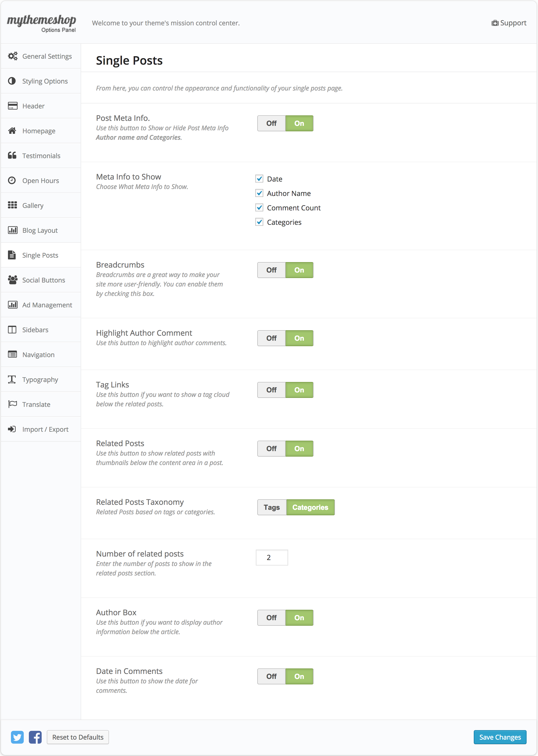This screenshot has width=538, height=756.
Task: Click the Open Hours clock icon
Action: point(12,180)
